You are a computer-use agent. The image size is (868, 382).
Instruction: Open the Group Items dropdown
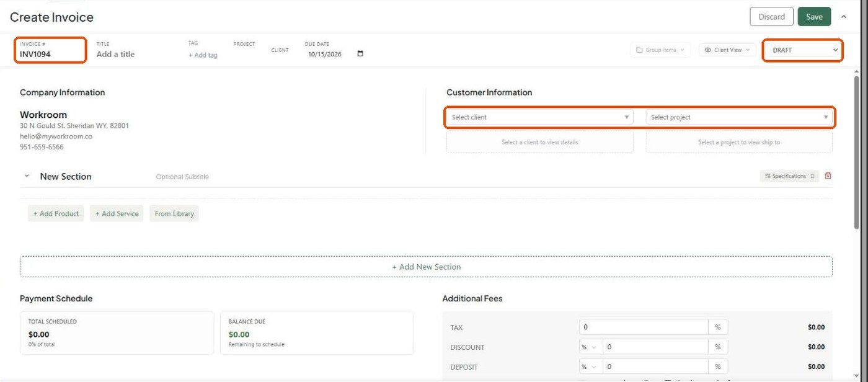[660, 50]
